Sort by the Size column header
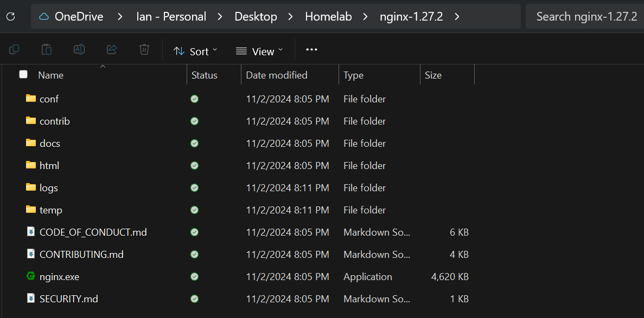The width and height of the screenshot is (644, 318). click(433, 75)
